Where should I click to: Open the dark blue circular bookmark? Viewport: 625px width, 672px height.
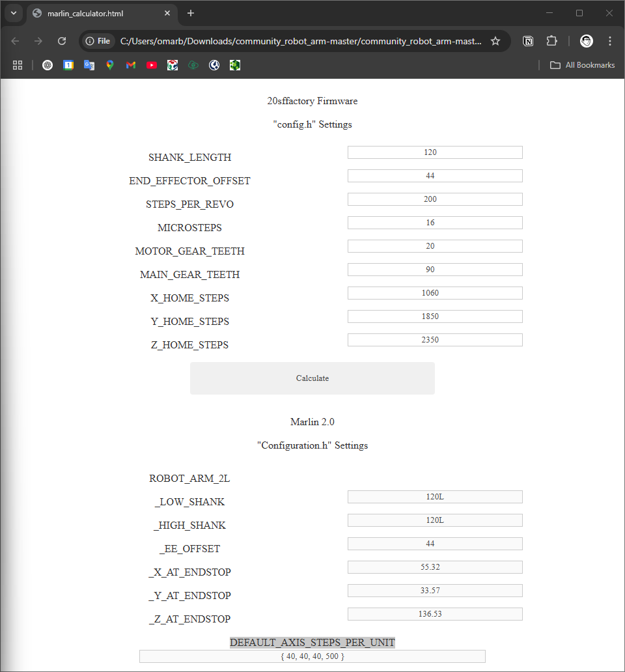[x=214, y=65]
